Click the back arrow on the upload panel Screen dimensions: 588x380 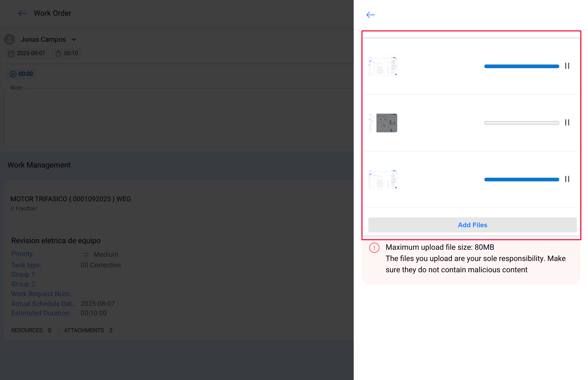tap(370, 15)
